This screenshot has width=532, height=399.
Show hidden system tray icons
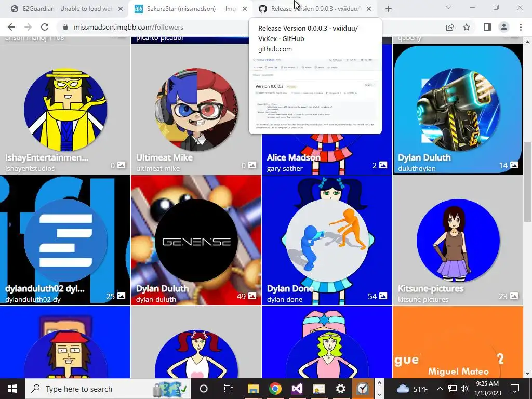(x=440, y=389)
